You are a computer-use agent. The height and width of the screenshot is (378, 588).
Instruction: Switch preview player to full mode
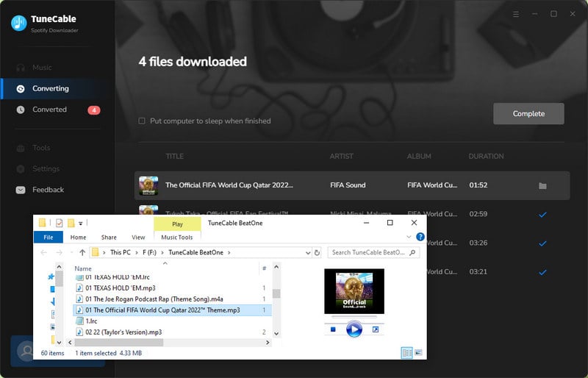click(376, 329)
